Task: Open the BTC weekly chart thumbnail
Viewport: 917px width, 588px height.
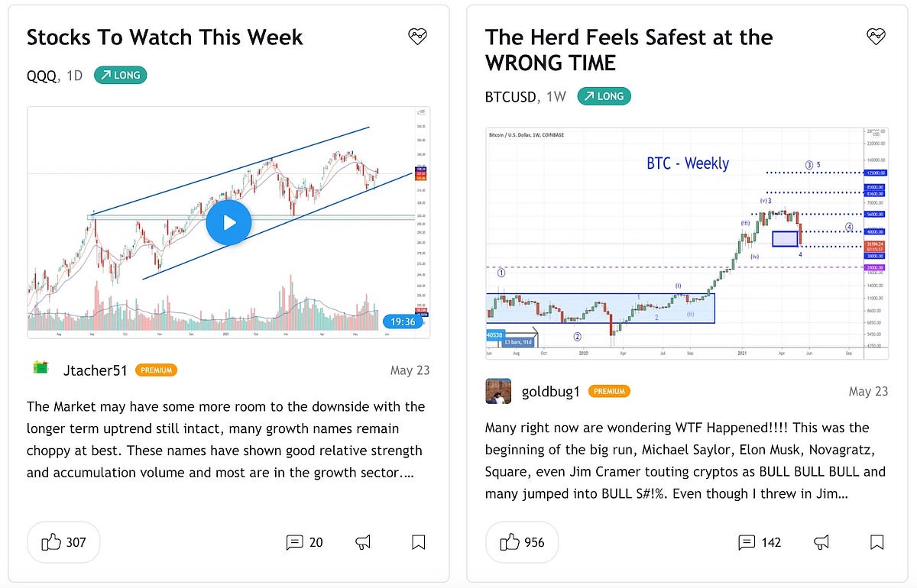Action: tap(685, 243)
